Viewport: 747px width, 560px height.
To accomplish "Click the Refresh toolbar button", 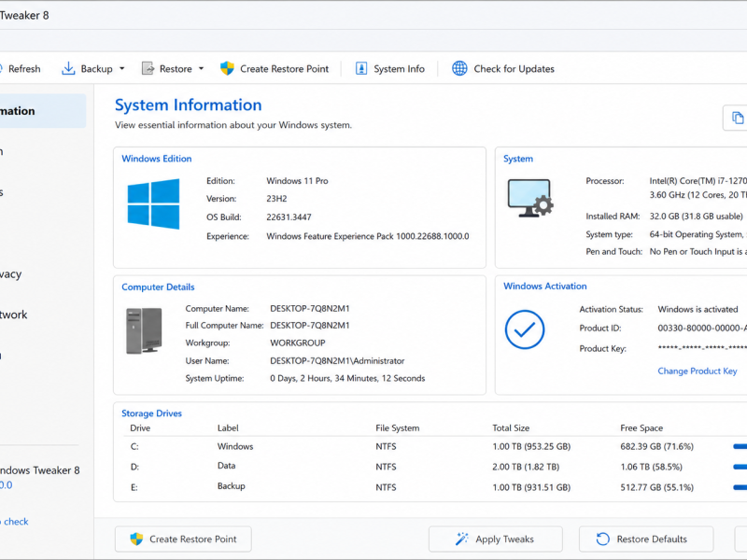I will [x=20, y=68].
